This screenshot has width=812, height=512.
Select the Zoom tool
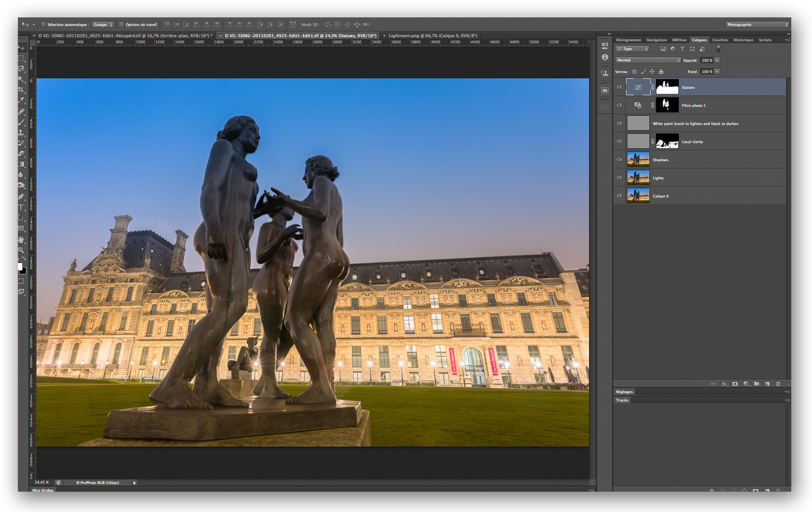(x=22, y=251)
